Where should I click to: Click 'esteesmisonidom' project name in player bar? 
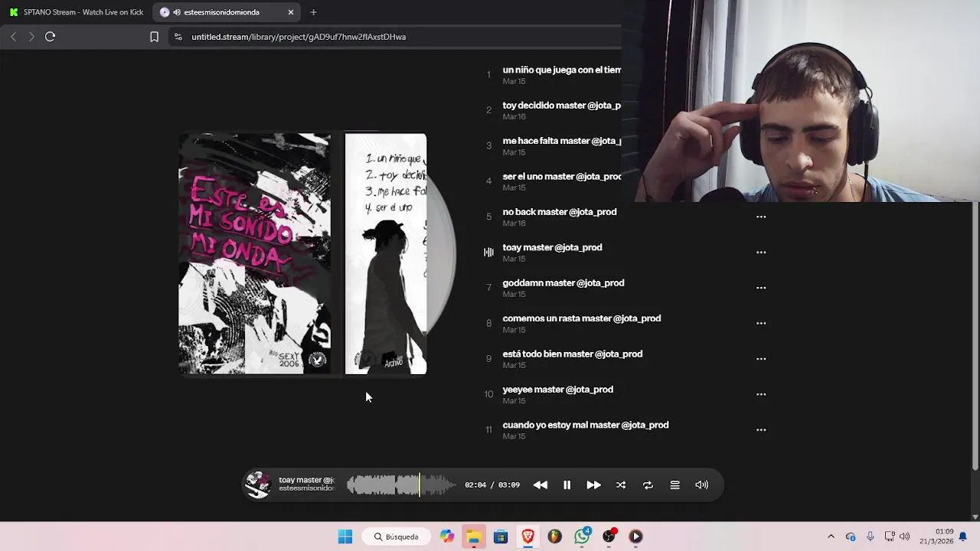coord(306,488)
